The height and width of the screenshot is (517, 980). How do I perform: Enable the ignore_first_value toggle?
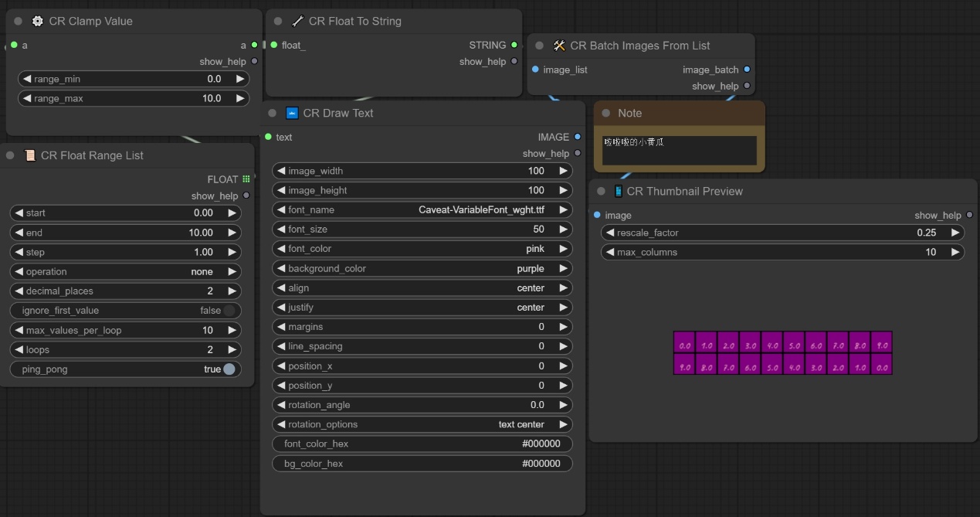pos(229,311)
